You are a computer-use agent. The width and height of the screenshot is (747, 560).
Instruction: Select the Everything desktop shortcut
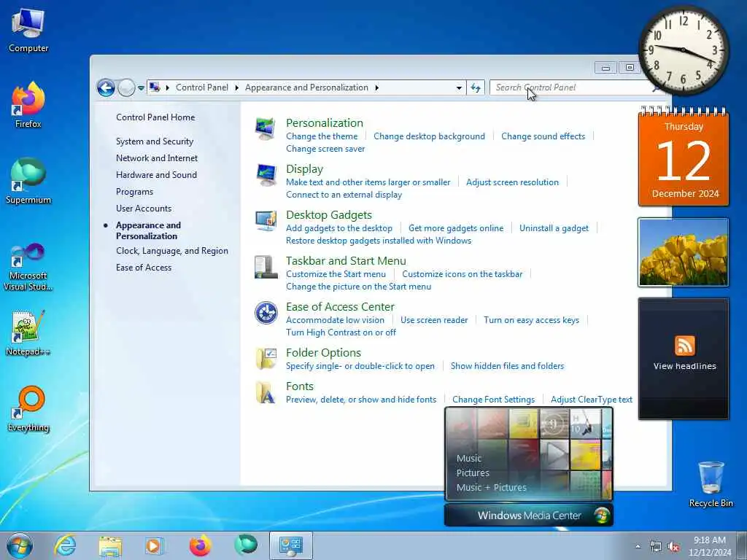click(28, 408)
